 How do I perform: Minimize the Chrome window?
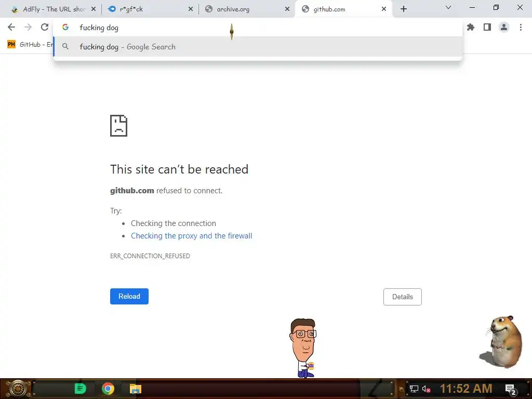pyautogui.click(x=472, y=7)
